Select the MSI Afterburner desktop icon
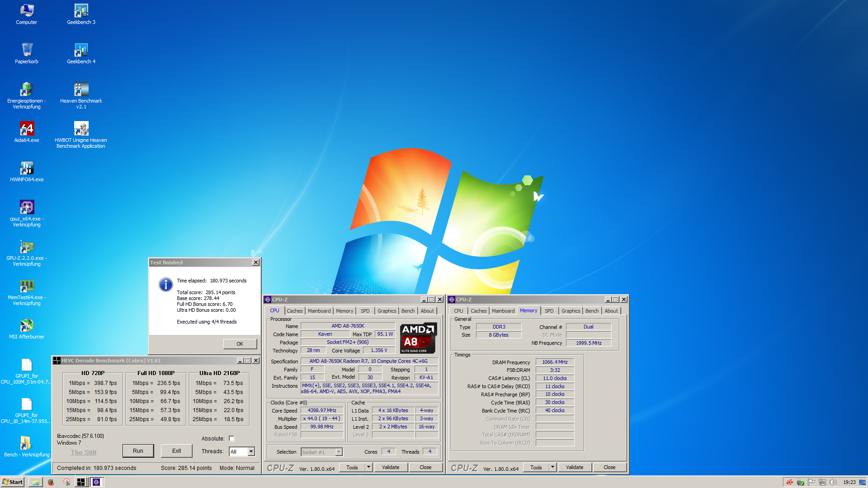This screenshot has height=488, width=868. tap(27, 328)
